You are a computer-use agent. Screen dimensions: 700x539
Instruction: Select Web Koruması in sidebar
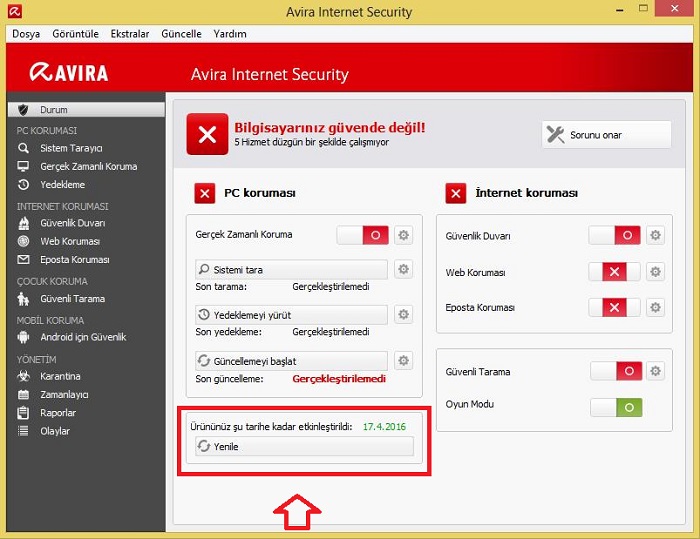coord(70,241)
